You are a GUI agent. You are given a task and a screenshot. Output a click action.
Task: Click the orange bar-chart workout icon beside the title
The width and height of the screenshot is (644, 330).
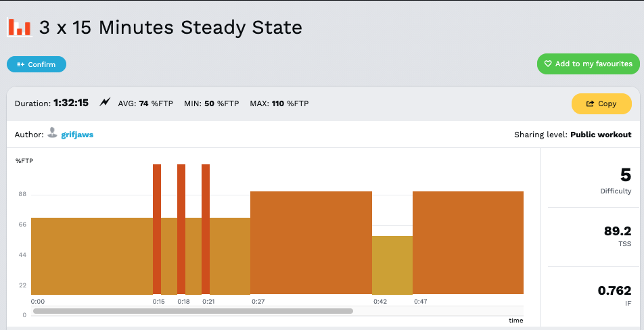click(x=19, y=27)
